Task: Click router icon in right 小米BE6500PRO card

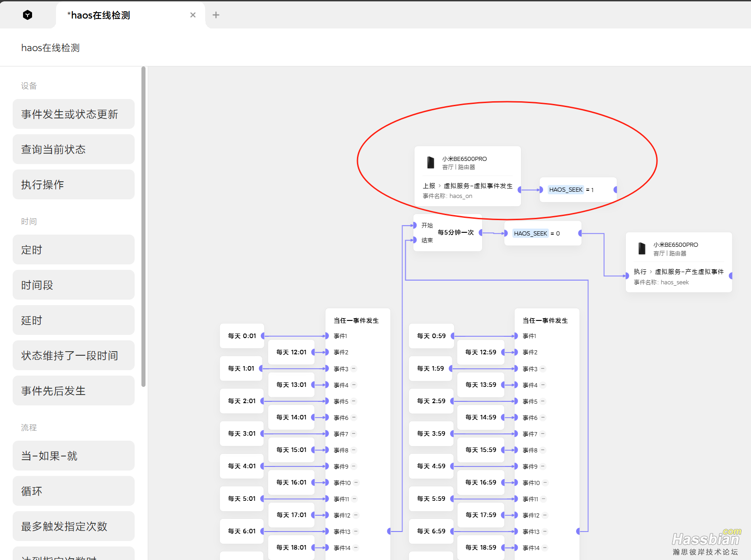Action: click(642, 249)
